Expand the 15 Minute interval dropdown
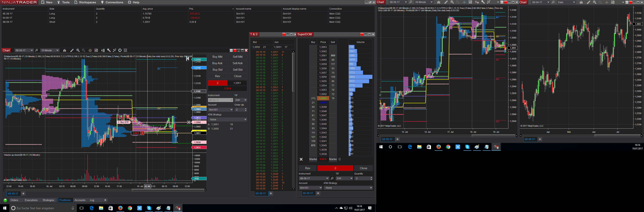644x212 pixels. 57,51
